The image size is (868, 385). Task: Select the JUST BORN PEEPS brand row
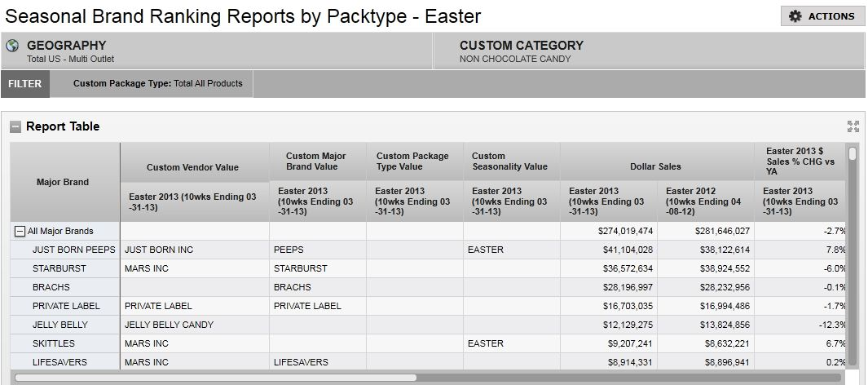[74, 250]
